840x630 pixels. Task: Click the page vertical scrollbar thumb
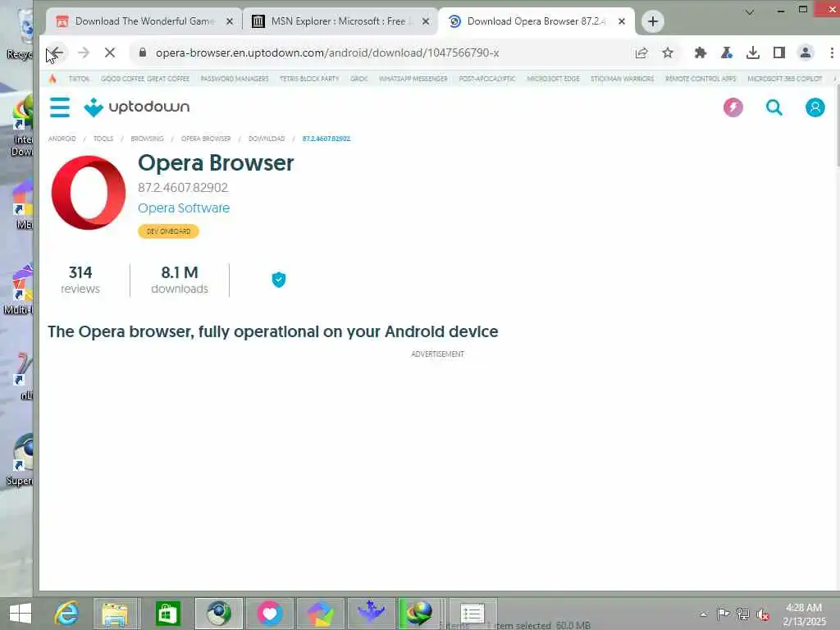(838, 126)
